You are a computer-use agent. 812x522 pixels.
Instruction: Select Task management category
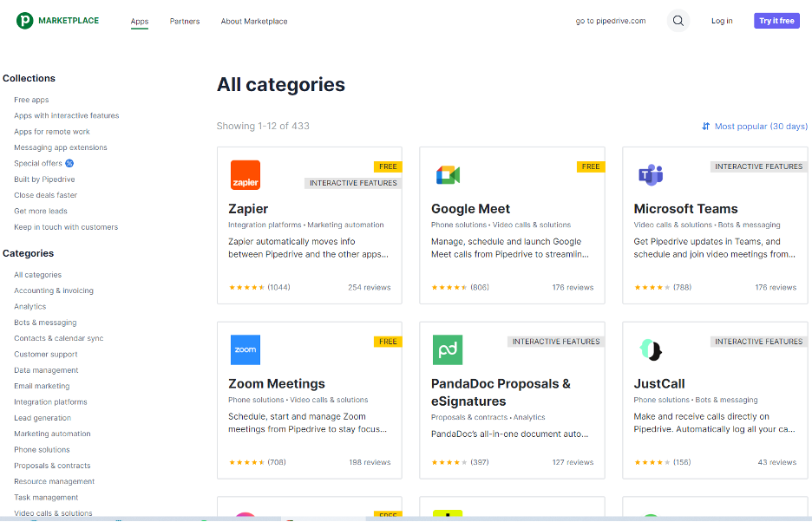coord(46,498)
